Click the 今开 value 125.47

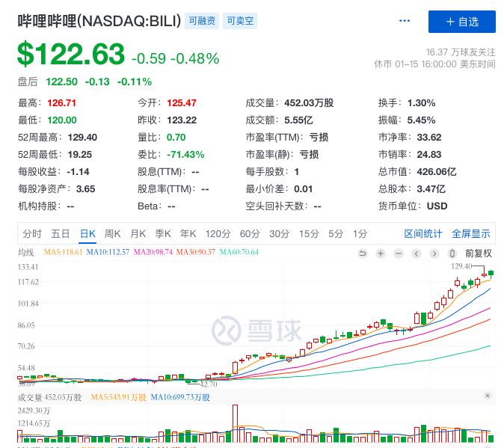[182, 103]
